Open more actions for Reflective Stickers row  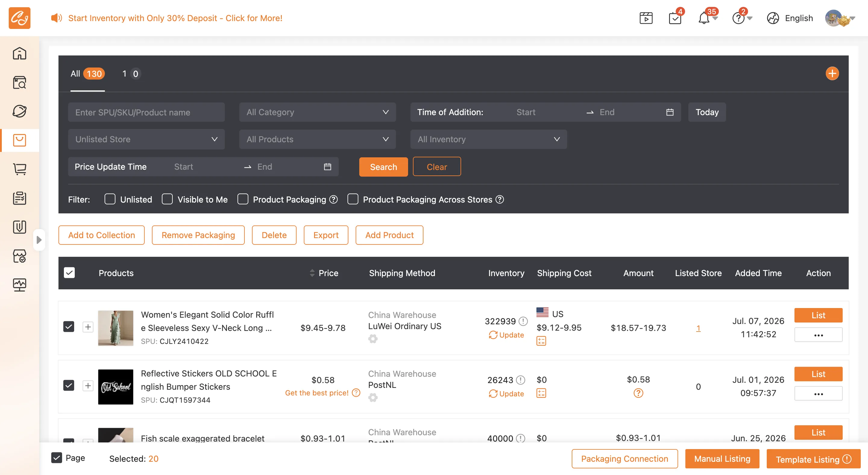[x=818, y=393]
